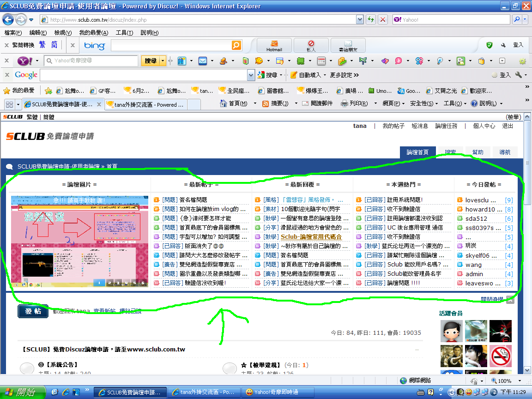This screenshot has width=532, height=399.
Task: Click the Favorites star icon
Action: 6,91
